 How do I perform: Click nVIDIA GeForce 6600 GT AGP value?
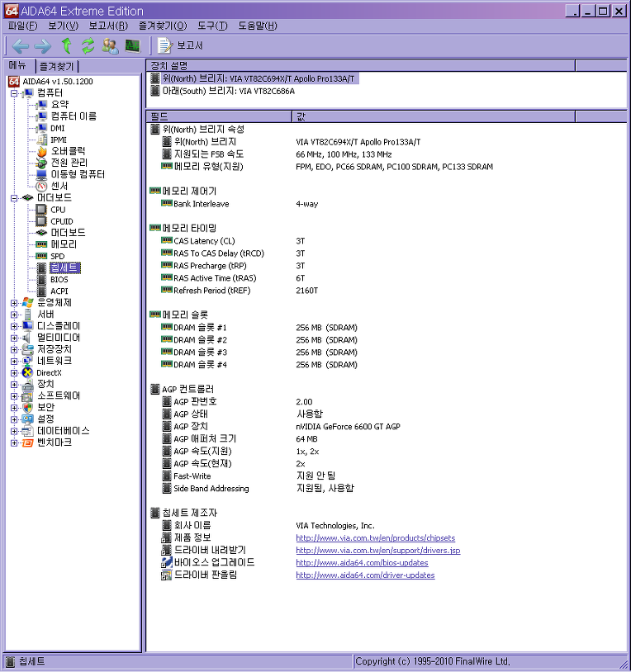point(348,427)
